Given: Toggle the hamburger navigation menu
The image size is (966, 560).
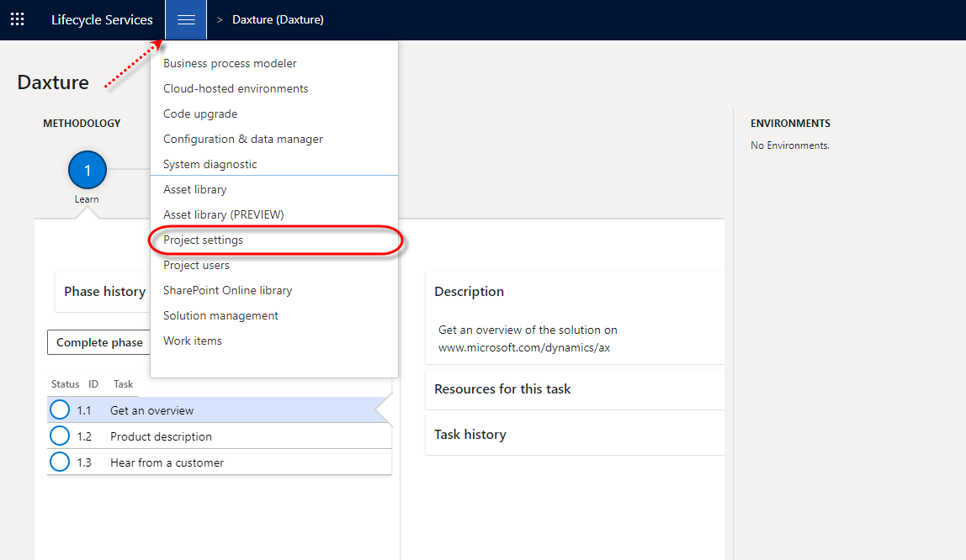Looking at the screenshot, I should pyautogui.click(x=186, y=19).
